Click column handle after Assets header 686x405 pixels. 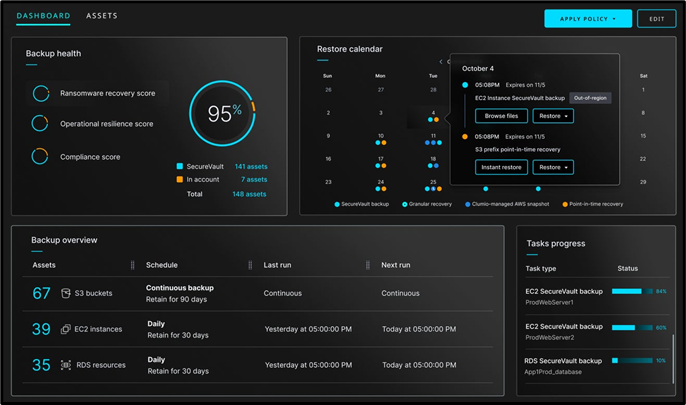click(133, 265)
